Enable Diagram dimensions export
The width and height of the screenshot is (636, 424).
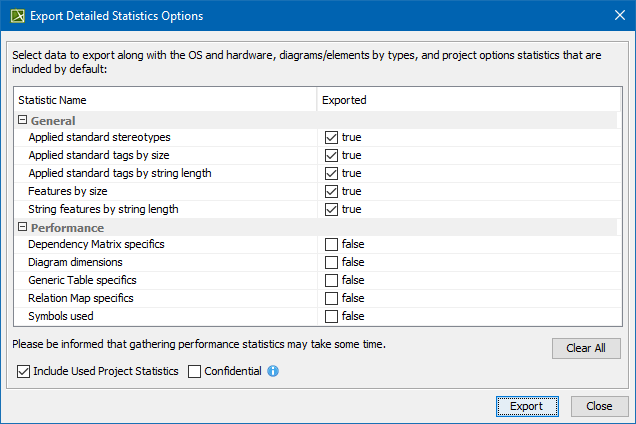(331, 263)
